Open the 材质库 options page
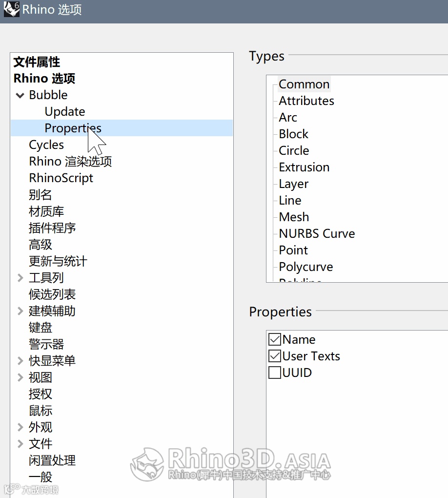 pyautogui.click(x=46, y=211)
